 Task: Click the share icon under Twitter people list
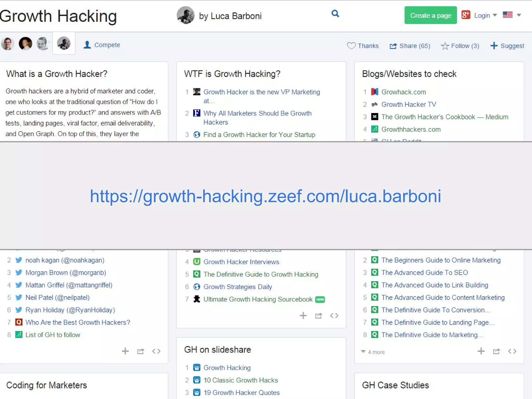tap(141, 351)
